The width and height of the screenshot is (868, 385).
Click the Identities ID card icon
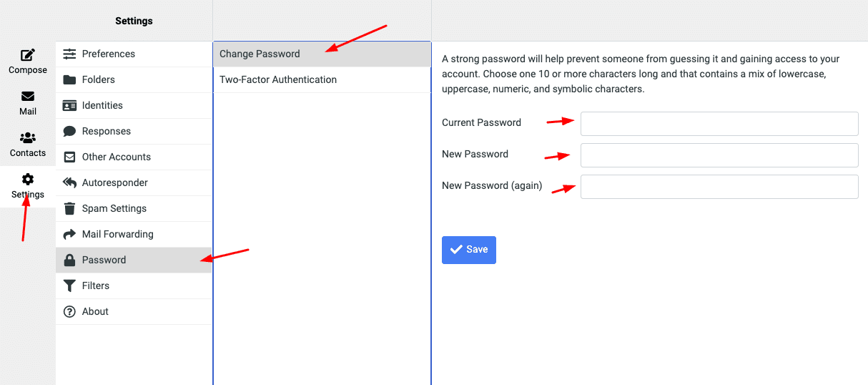pos(69,105)
